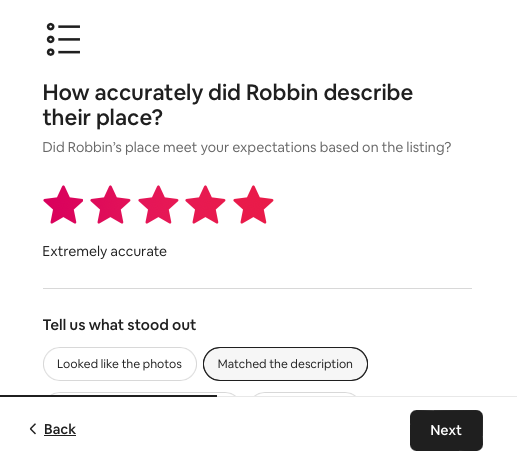This screenshot has width=517, height=462.
Task: Select the partially hidden chip under 'Looked like the photos'
Action: point(143,394)
